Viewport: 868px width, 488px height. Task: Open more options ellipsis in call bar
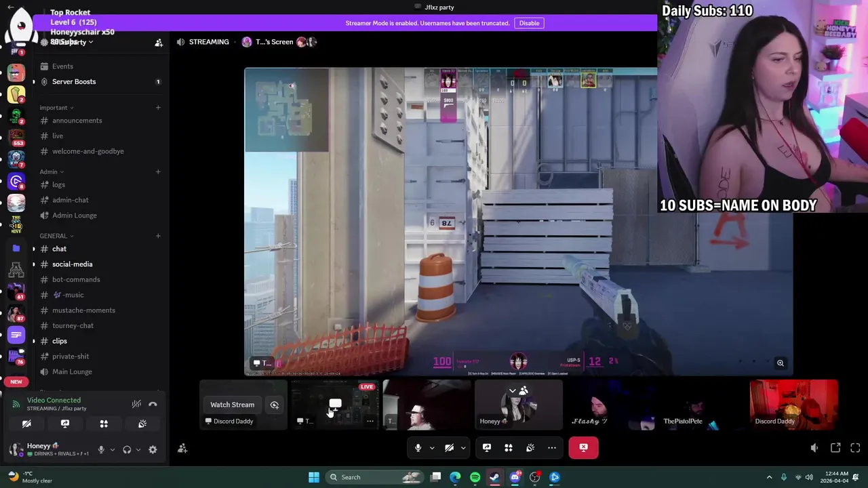[x=552, y=447]
